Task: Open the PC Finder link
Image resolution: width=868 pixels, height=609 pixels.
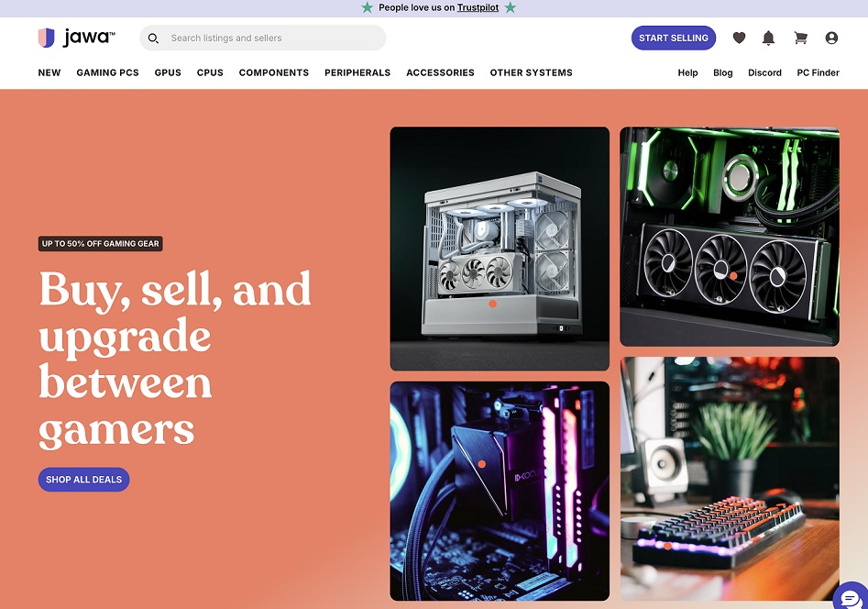Action: (818, 72)
